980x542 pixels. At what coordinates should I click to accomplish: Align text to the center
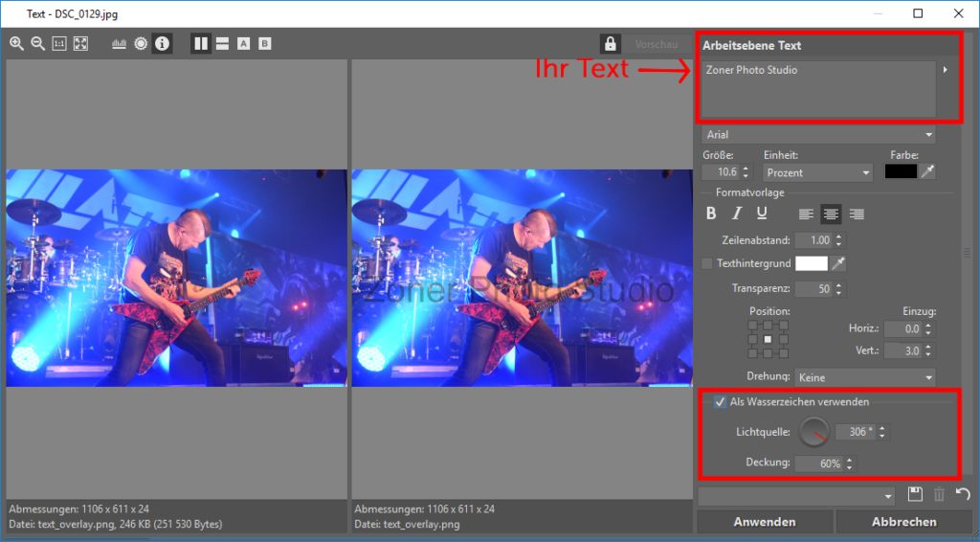[x=831, y=215]
